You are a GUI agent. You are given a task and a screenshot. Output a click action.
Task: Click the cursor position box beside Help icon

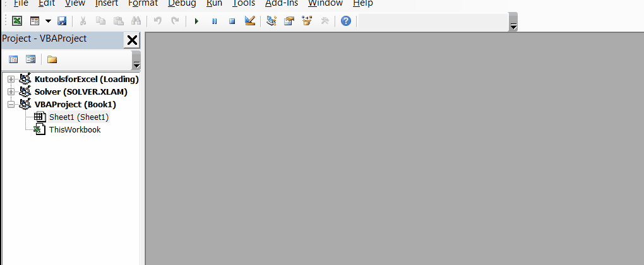coord(432,21)
